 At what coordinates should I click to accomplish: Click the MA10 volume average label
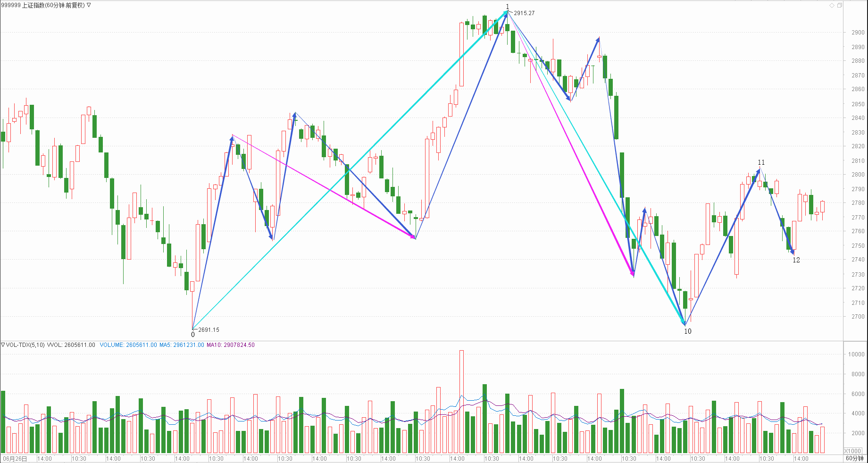[x=230, y=345]
